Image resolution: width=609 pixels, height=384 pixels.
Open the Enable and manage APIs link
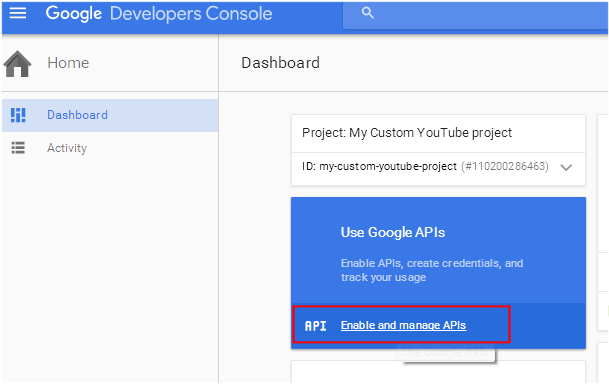(x=403, y=325)
